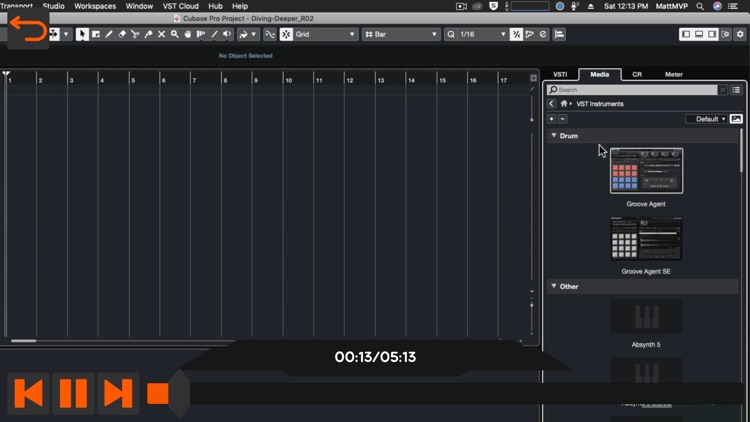This screenshot has width=750, height=422.
Task: Toggle the lower zone visibility
Action: 699,34
